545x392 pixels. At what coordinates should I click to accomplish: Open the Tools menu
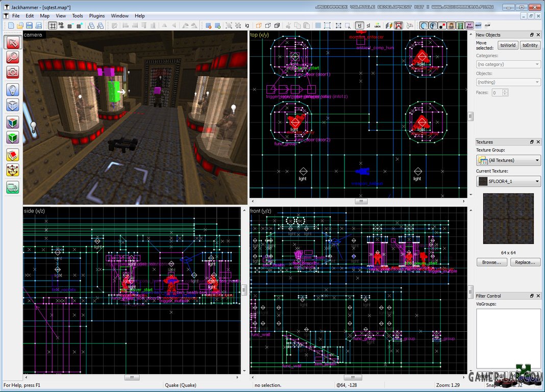click(x=78, y=16)
